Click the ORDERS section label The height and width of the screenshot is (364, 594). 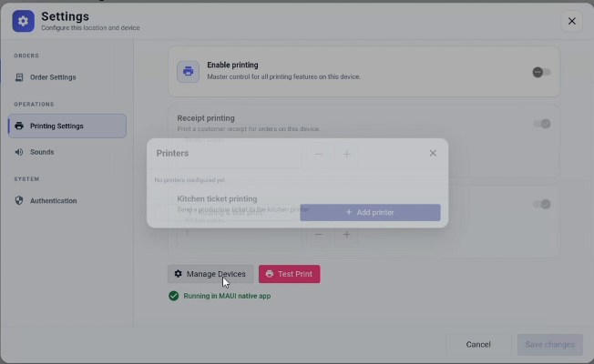coord(26,56)
